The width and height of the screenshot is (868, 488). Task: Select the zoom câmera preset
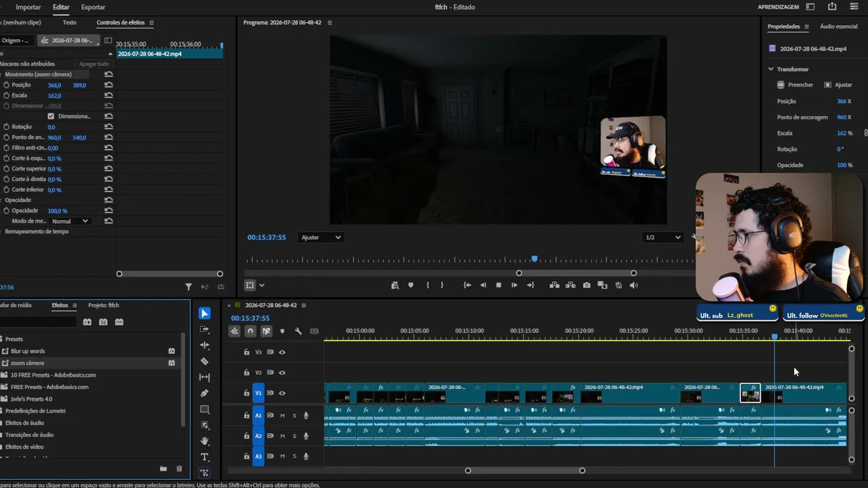pyautogui.click(x=27, y=363)
